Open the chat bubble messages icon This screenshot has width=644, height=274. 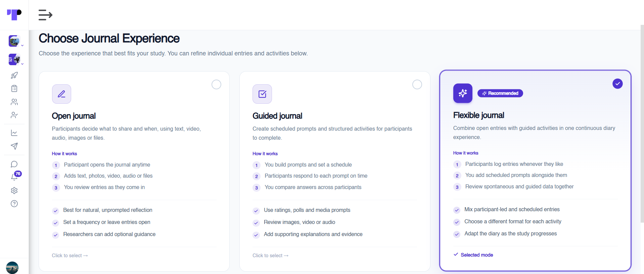(x=14, y=164)
